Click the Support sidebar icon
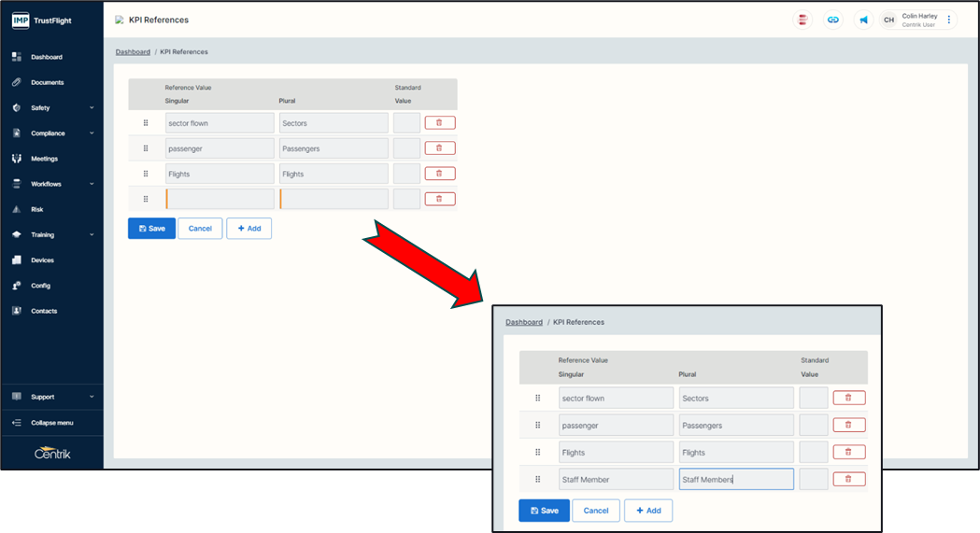The height and width of the screenshot is (533, 980). pyautogui.click(x=17, y=397)
